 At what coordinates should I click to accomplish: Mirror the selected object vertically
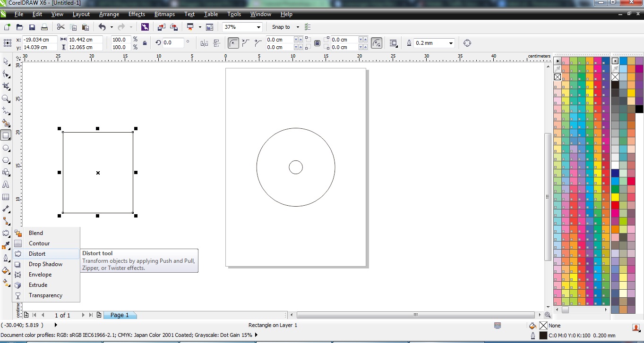(216, 43)
